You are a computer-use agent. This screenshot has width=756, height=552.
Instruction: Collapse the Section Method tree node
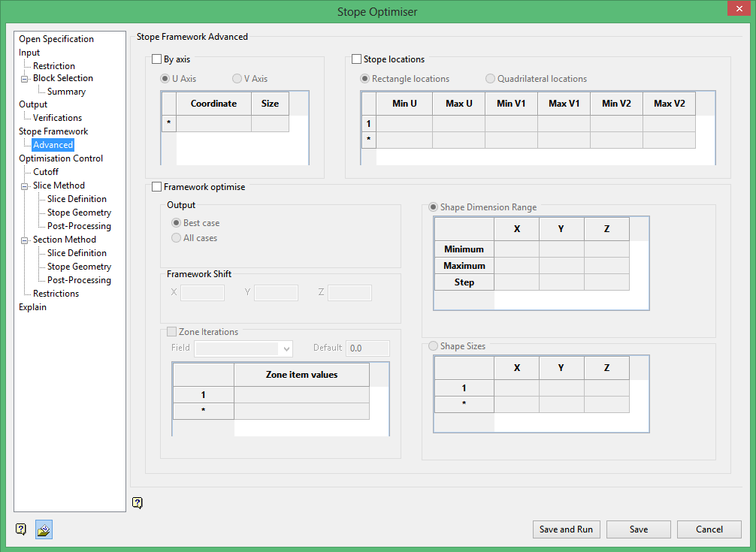coord(24,240)
